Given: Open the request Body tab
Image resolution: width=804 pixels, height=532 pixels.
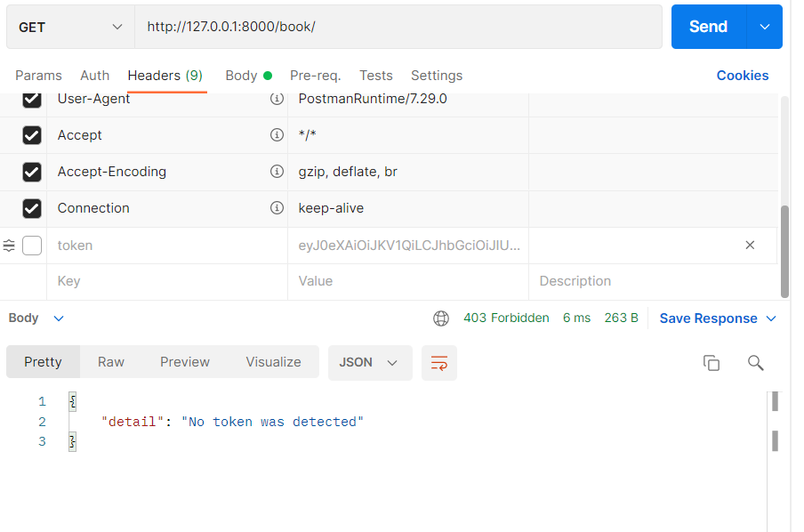Looking at the screenshot, I should coord(249,76).
